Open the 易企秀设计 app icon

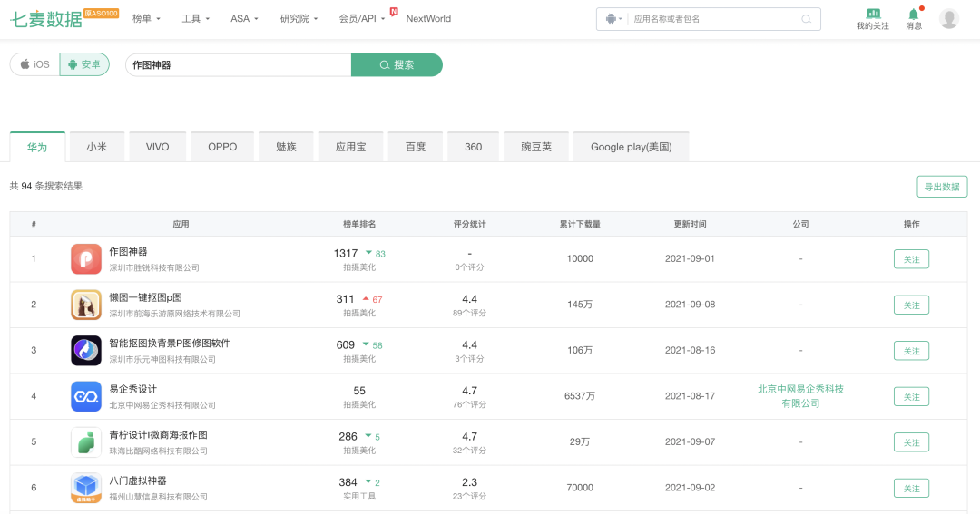86,396
